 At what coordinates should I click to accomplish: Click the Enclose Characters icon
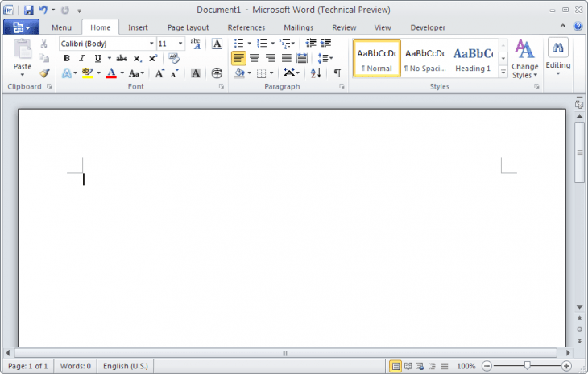point(217,73)
